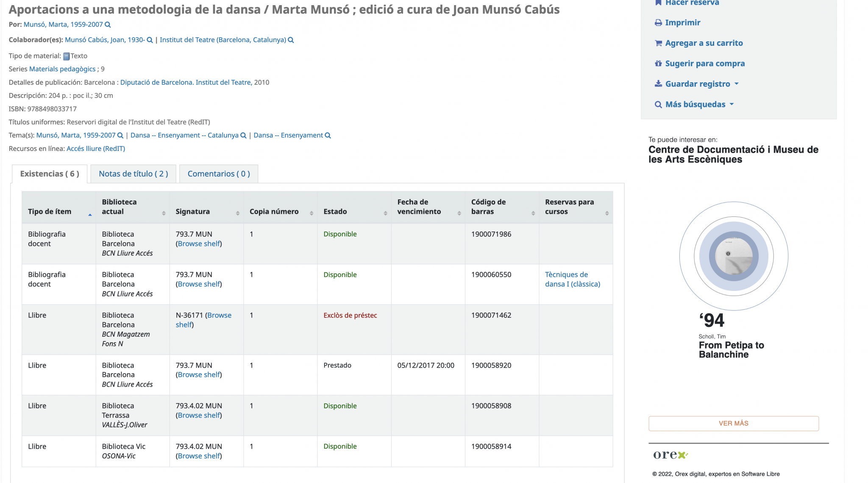Open the Comentarios tab
The width and height of the screenshot is (868, 483).
point(219,174)
